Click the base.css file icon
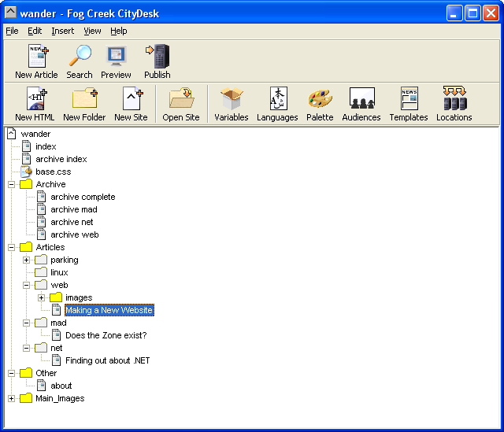Viewport: 504px width, 432px height. pos(26,172)
